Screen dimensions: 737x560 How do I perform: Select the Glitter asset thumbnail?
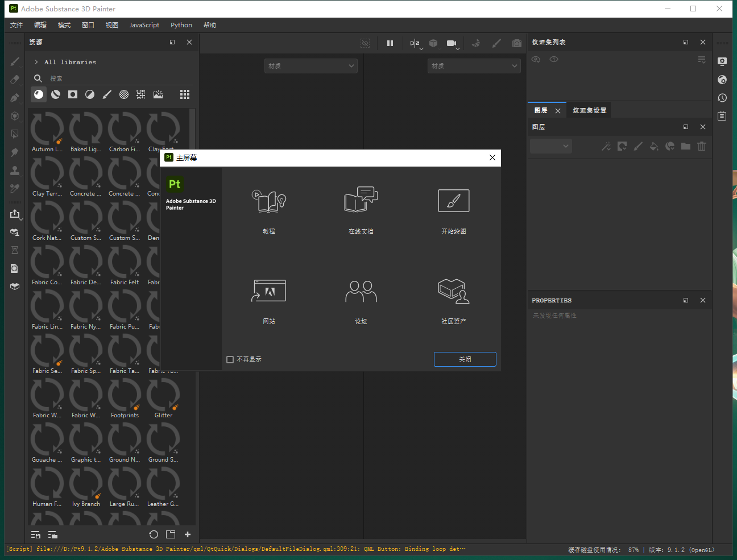coord(163,397)
